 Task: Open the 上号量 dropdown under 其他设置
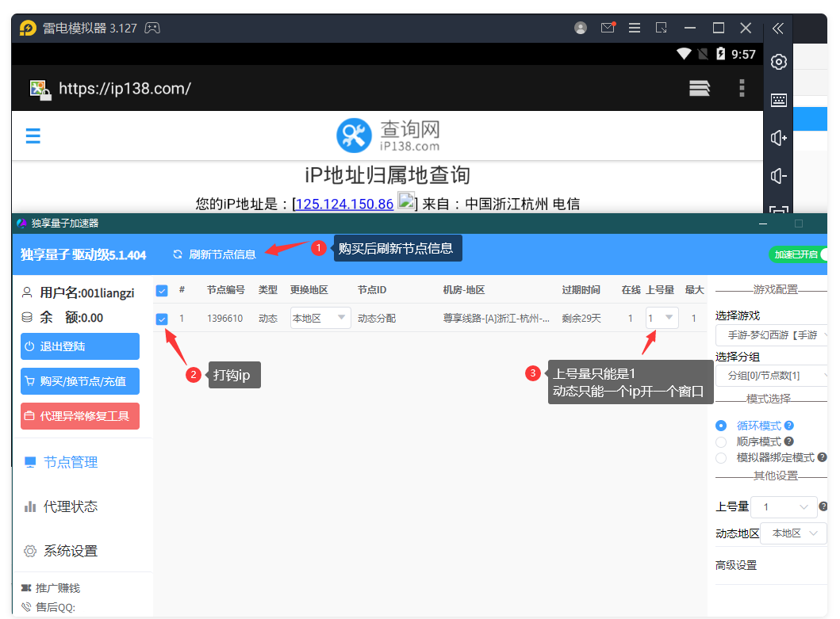pyautogui.click(x=784, y=507)
